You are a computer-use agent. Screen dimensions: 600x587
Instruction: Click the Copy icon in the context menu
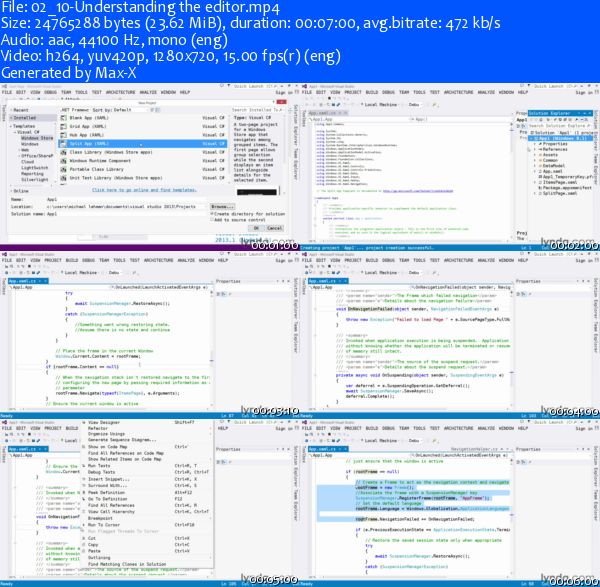[x=84, y=545]
